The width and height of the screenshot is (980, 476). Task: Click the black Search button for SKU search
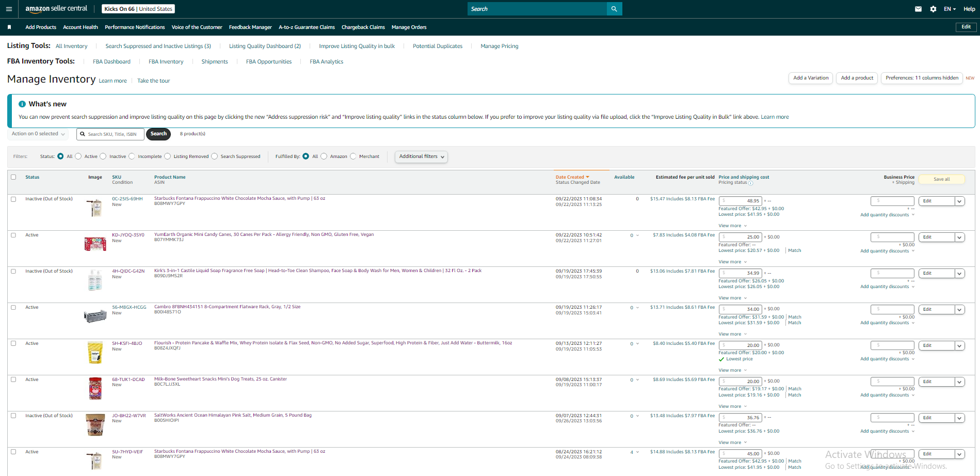click(x=158, y=134)
